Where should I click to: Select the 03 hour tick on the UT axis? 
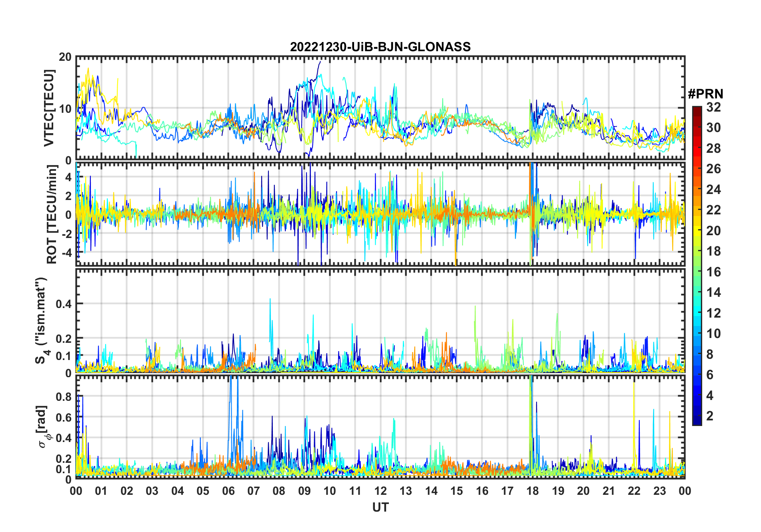(152, 491)
